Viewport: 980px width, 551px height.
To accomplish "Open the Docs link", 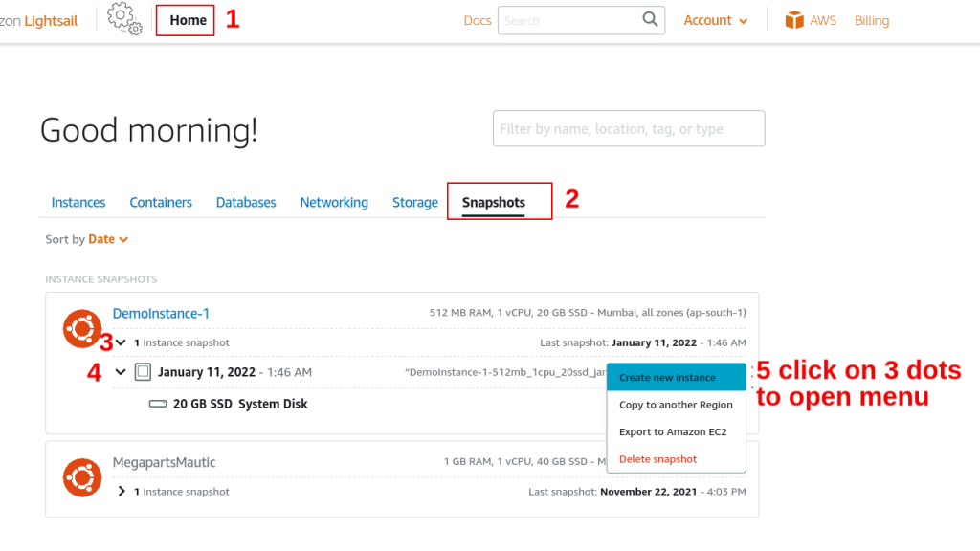I will [x=477, y=21].
